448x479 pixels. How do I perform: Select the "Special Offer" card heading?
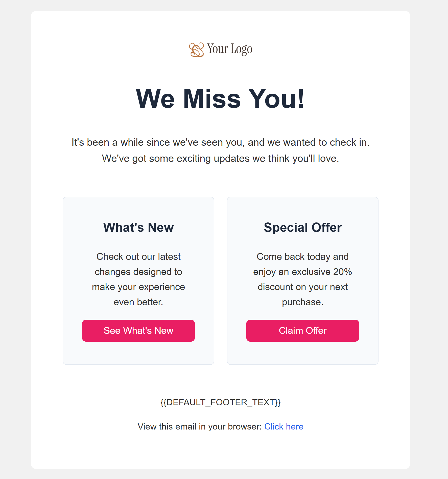(302, 227)
